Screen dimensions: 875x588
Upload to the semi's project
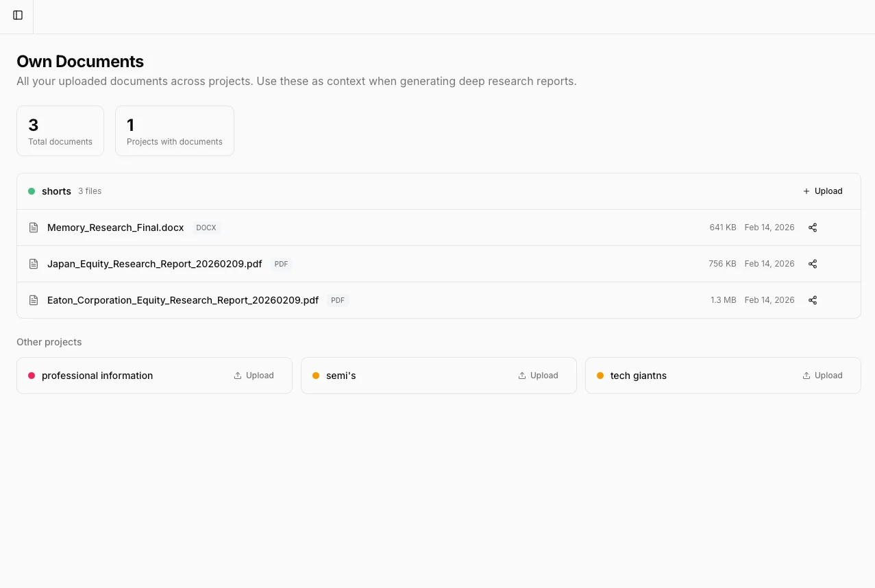pos(538,376)
